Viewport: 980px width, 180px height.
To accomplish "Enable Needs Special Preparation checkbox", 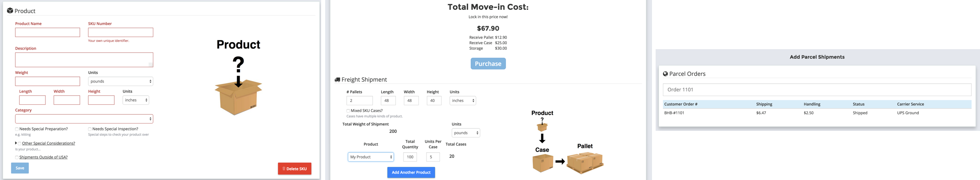I will pos(17,129).
